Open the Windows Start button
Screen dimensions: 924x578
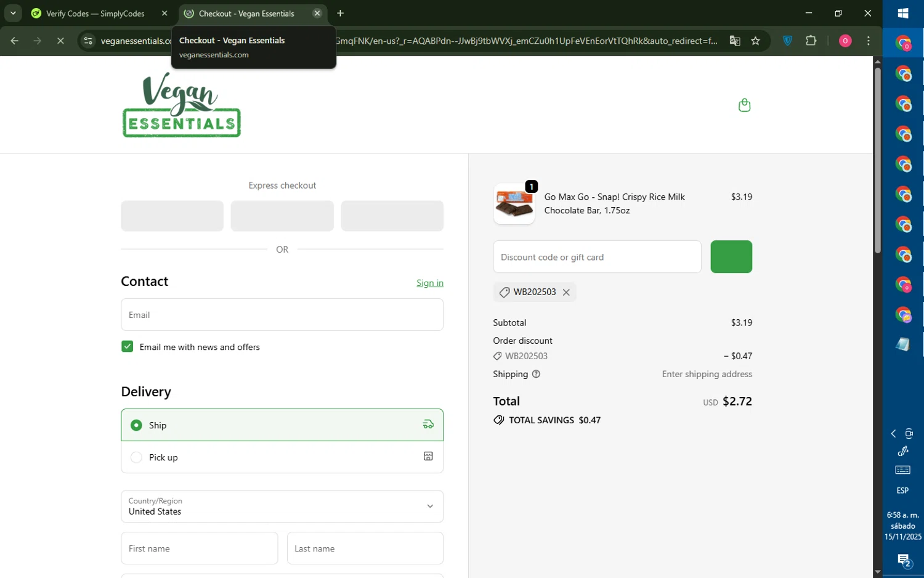coord(903,14)
